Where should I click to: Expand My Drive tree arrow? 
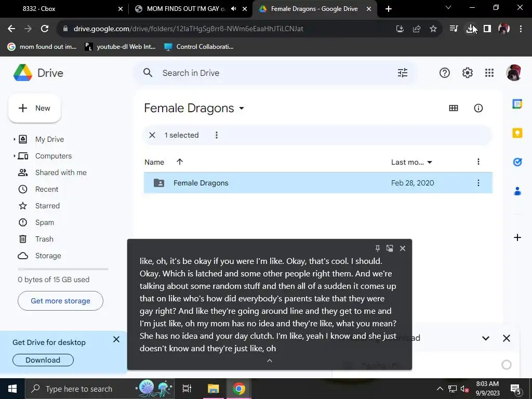pyautogui.click(x=14, y=139)
